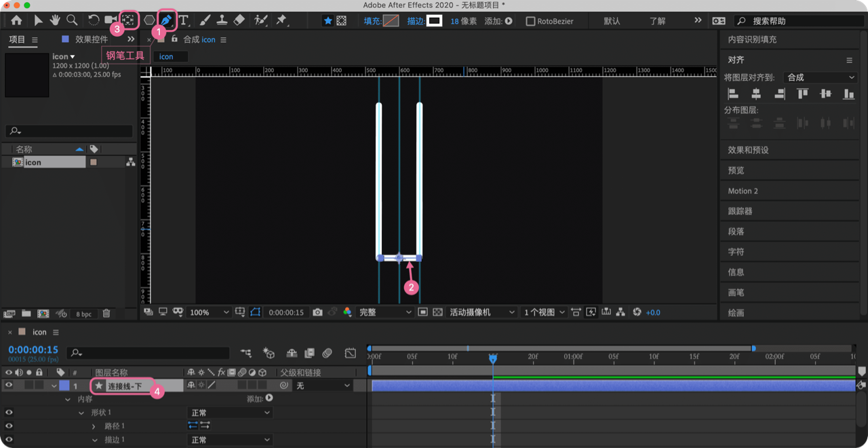This screenshot has width=868, height=448.
Task: Select the Eraser tool
Action: 239,21
